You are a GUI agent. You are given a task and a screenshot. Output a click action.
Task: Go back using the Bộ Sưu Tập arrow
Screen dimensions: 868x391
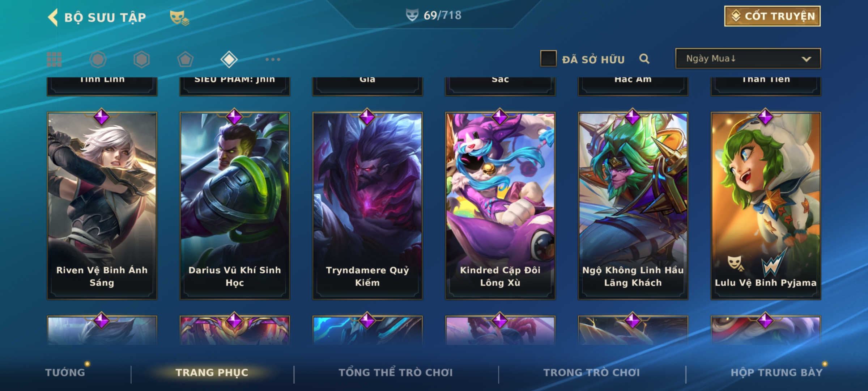coord(53,17)
